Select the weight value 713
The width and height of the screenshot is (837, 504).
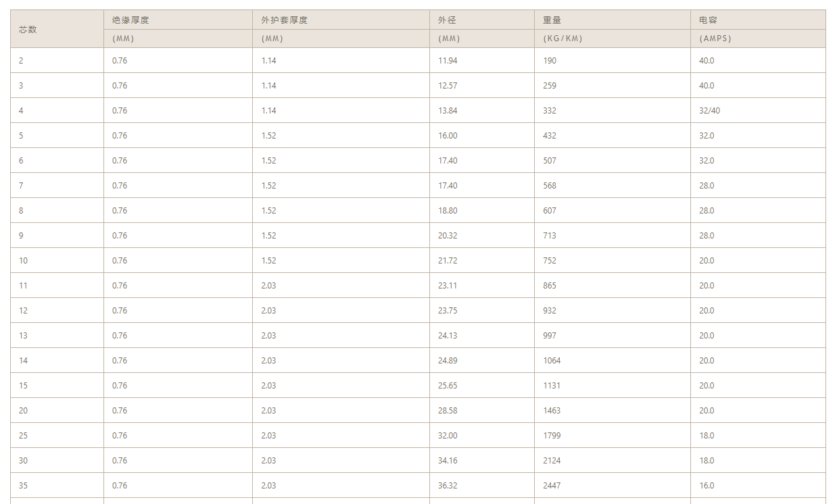(550, 236)
